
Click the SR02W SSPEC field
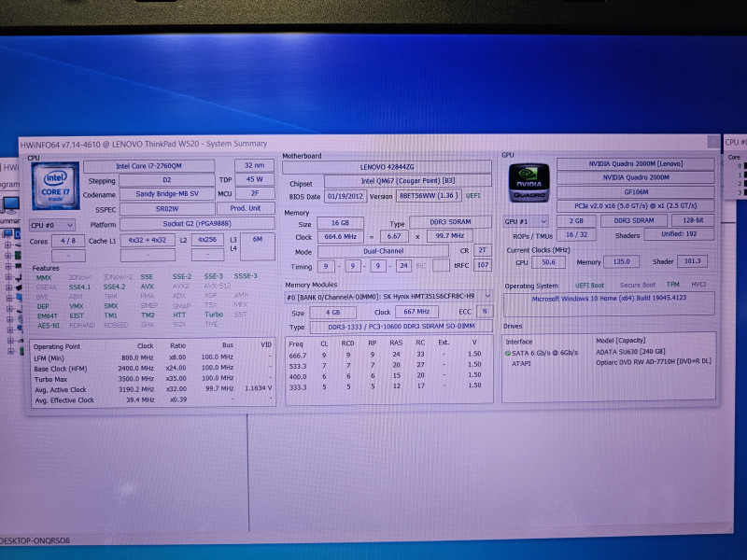pyautogui.click(x=167, y=208)
